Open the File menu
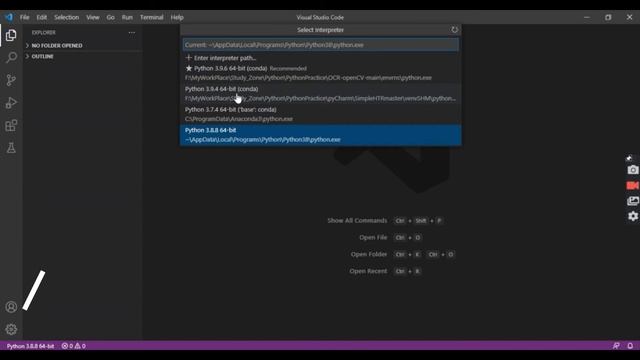640x360 pixels. 24,17
